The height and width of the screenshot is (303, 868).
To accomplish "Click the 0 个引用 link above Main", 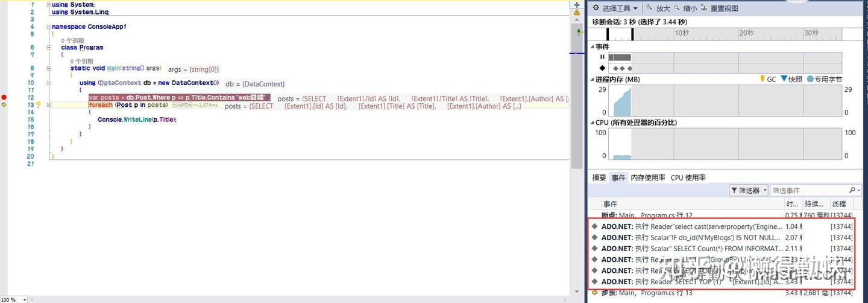I will (x=82, y=62).
